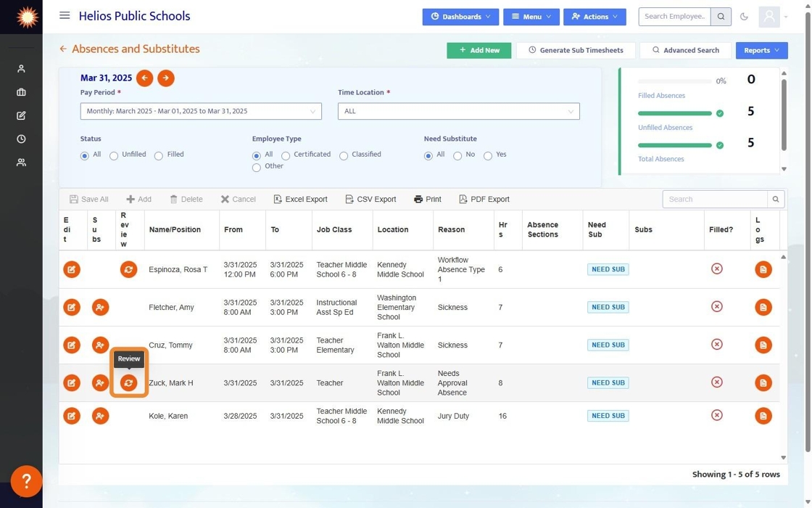Click the Search Employee input field

[675, 17]
